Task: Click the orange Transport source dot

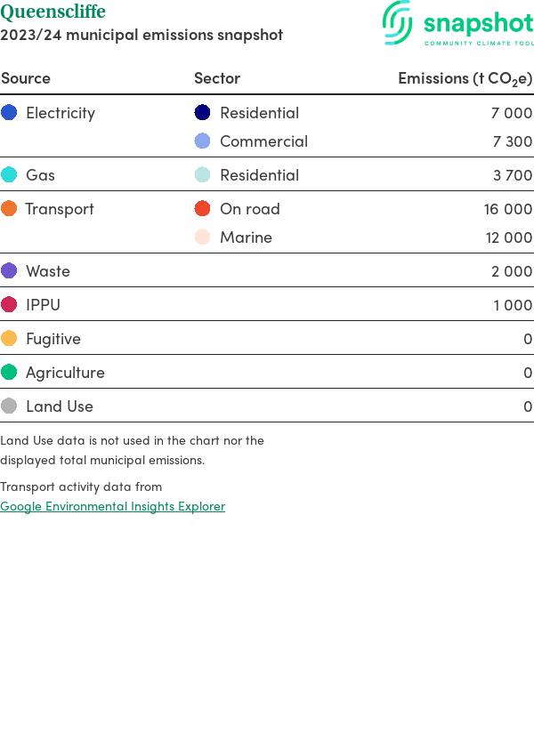Action: [9, 209]
